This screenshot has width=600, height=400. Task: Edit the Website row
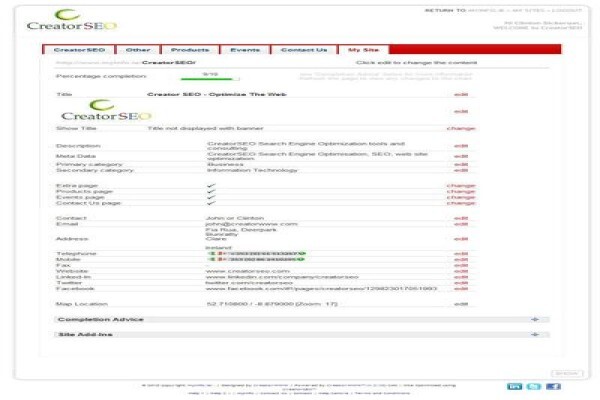(461, 271)
